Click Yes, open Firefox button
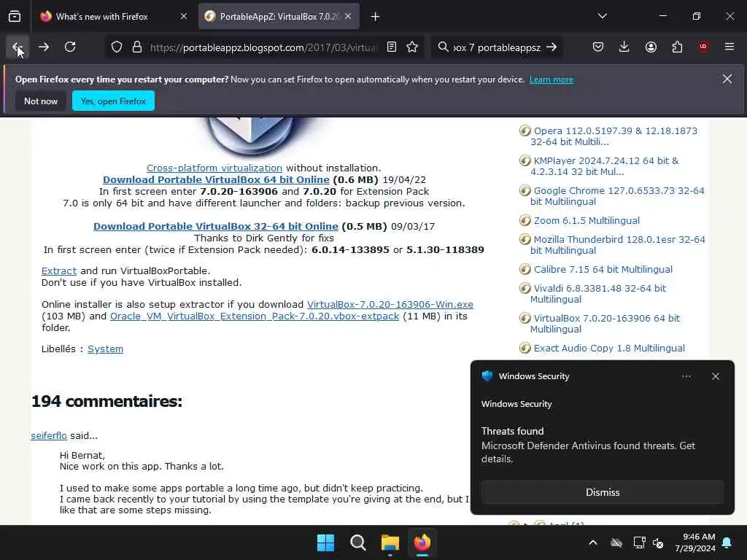 coord(113,101)
